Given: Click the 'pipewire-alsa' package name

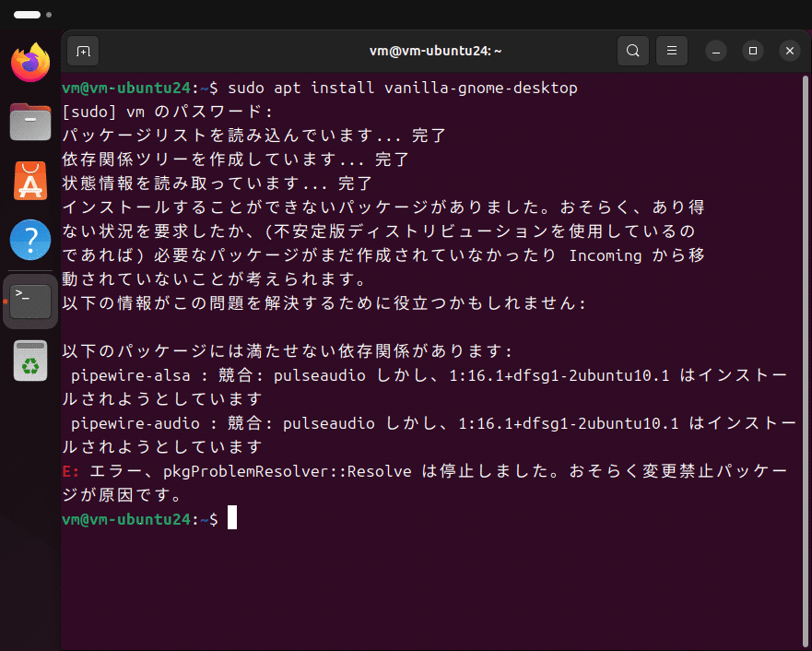Looking at the screenshot, I should 131,375.
